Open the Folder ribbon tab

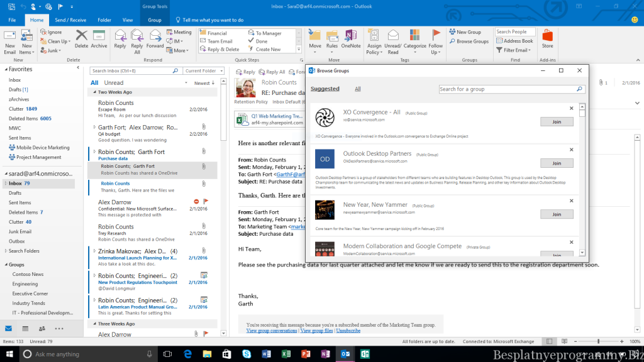(x=104, y=20)
